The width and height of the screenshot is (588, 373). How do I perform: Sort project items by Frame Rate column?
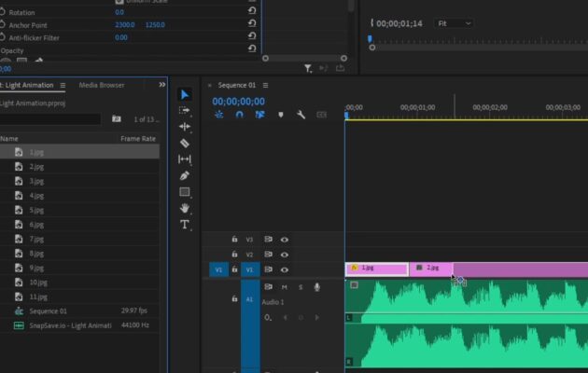tap(137, 138)
